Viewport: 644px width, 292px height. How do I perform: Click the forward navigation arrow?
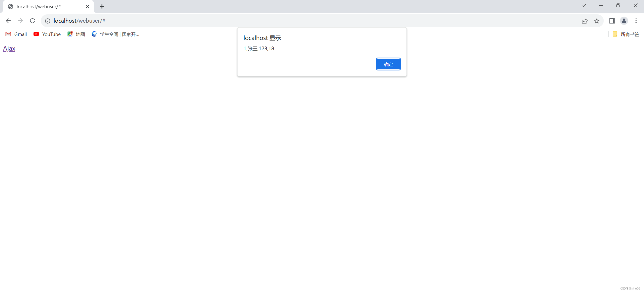[x=20, y=21]
